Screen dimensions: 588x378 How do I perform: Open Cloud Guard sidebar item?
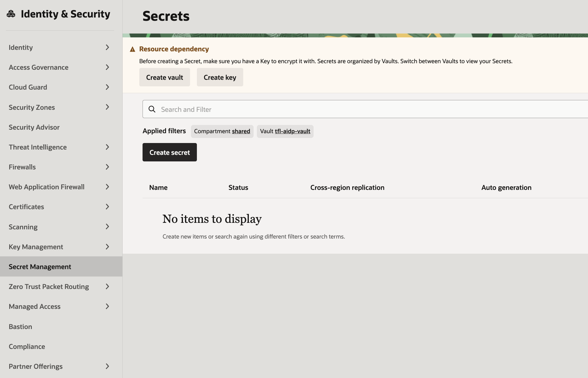[x=61, y=87]
